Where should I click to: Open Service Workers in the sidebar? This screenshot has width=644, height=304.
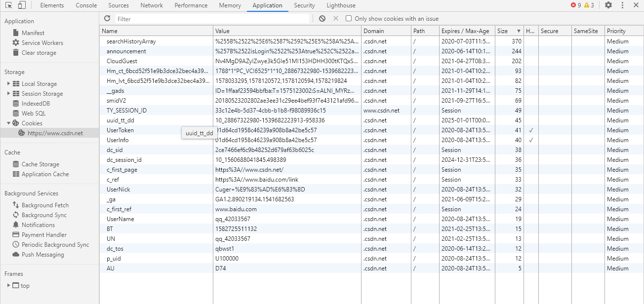(x=42, y=43)
